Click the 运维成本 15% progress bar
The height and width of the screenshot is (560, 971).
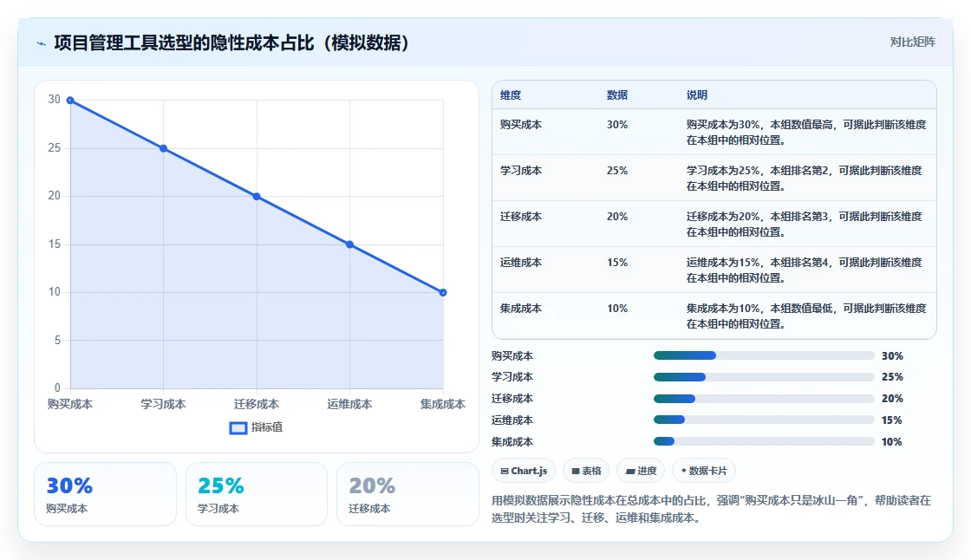(x=764, y=420)
